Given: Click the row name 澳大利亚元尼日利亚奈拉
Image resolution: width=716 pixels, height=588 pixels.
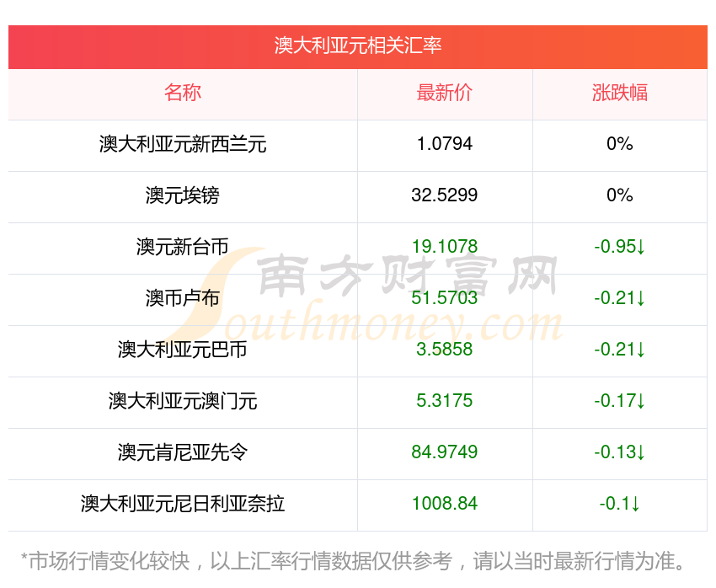Looking at the screenshot, I should tap(183, 504).
